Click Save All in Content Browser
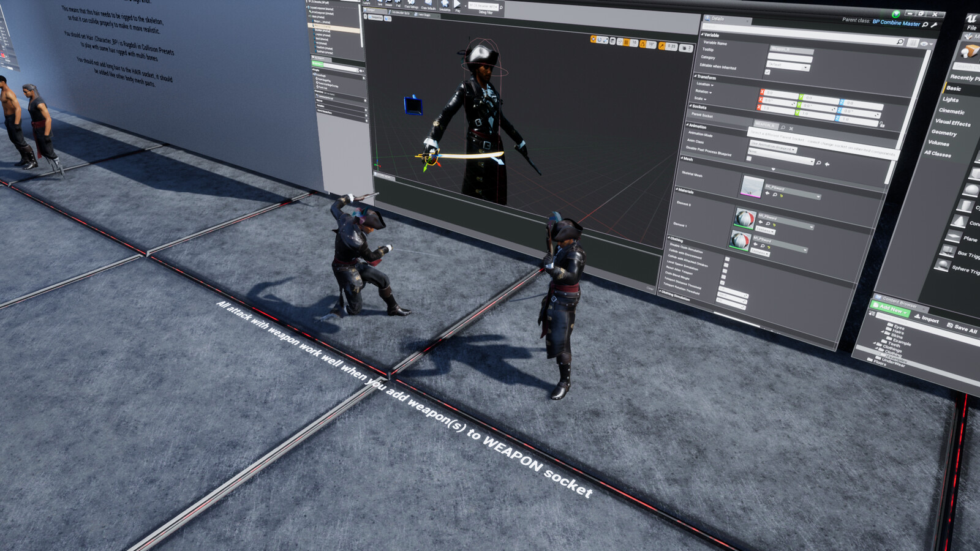The height and width of the screenshot is (551, 980). pyautogui.click(x=963, y=328)
